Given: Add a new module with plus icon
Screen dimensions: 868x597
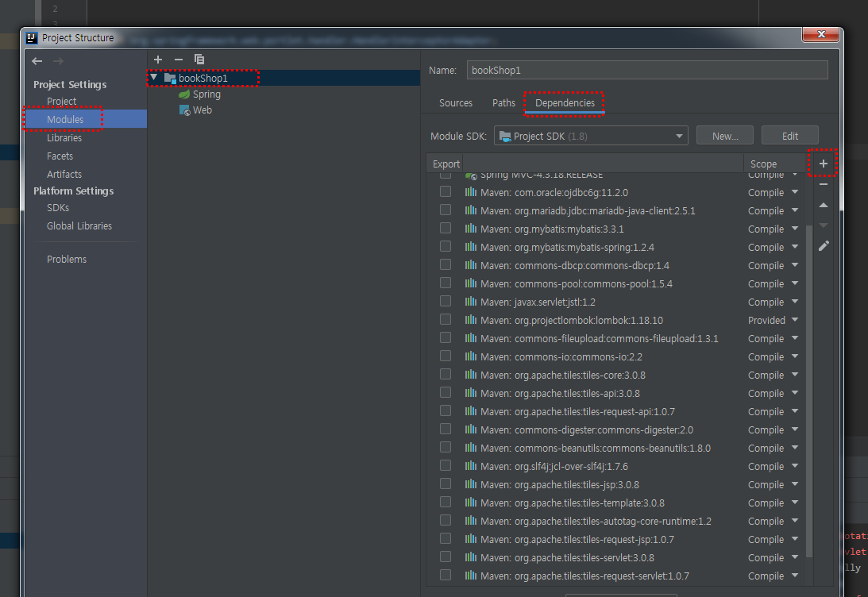Looking at the screenshot, I should point(158,60).
